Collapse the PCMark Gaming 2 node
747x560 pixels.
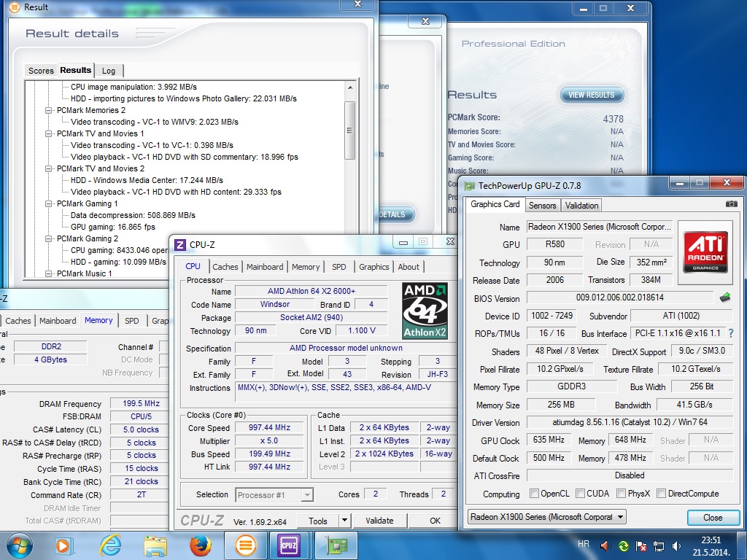point(48,238)
